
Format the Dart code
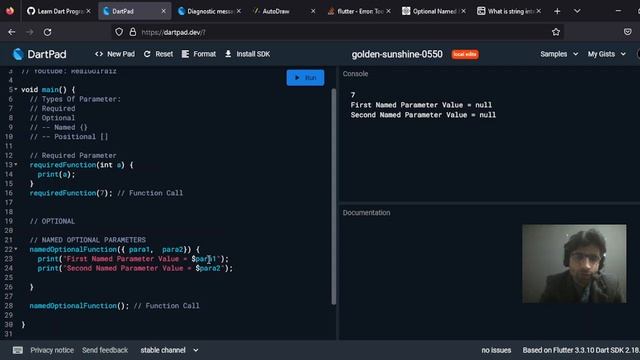199,54
